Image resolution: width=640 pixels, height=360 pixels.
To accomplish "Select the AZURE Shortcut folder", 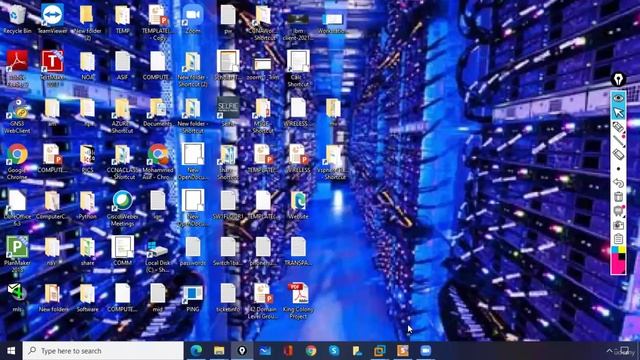I will (122, 116).
